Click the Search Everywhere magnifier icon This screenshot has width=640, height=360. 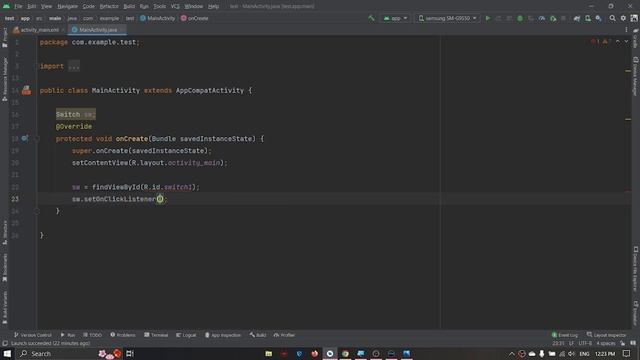[x=612, y=18]
